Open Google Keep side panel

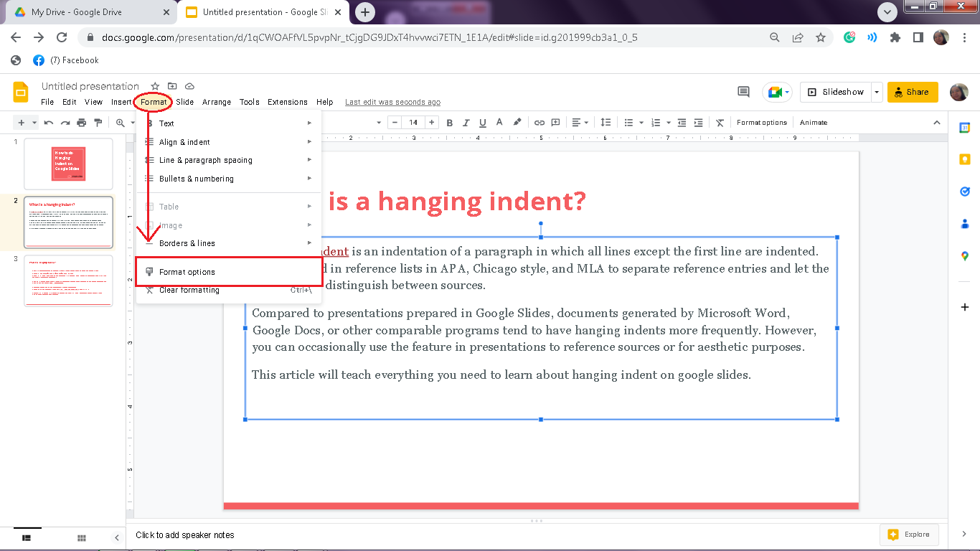coord(965,159)
